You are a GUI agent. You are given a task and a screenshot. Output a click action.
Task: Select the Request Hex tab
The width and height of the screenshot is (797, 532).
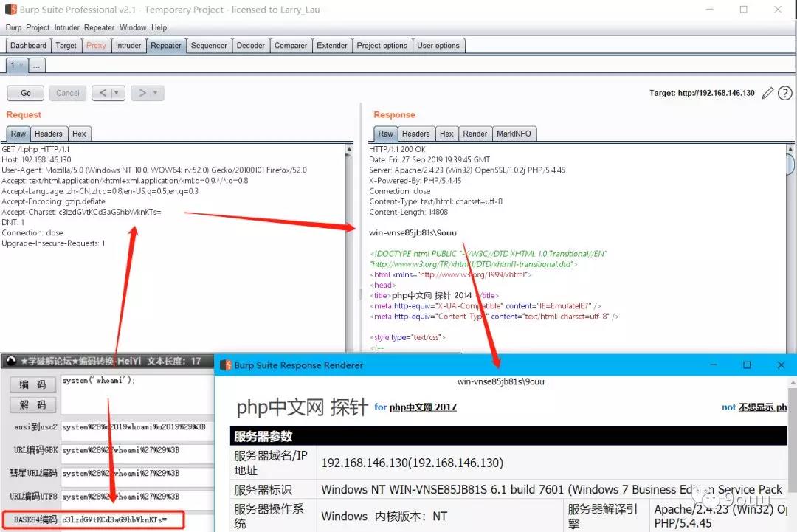79,134
